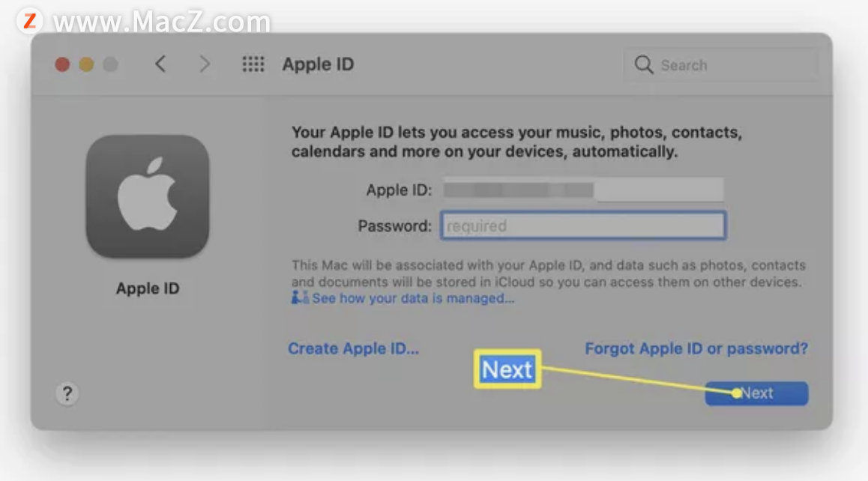
Task: Click the privacy icon beside data link
Action: click(300, 297)
